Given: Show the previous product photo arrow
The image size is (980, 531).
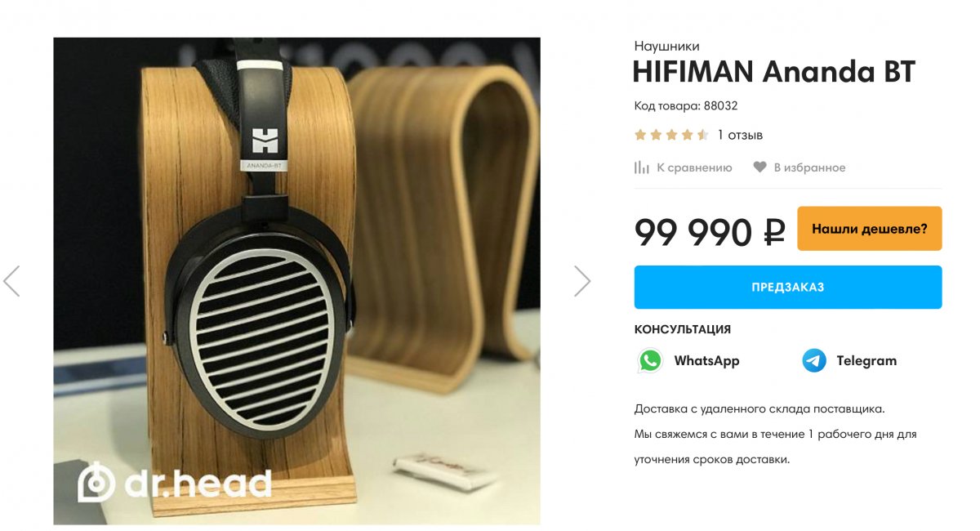Looking at the screenshot, I should pyautogui.click(x=11, y=281).
